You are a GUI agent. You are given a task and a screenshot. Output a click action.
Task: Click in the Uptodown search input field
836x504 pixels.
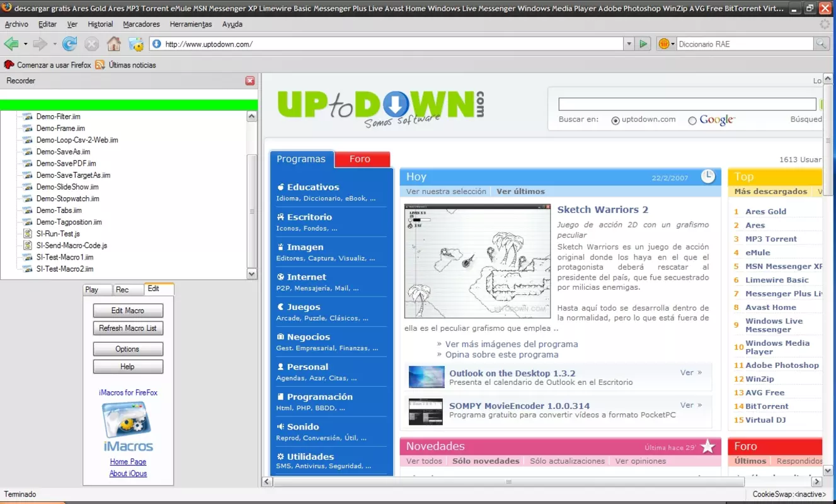point(687,105)
